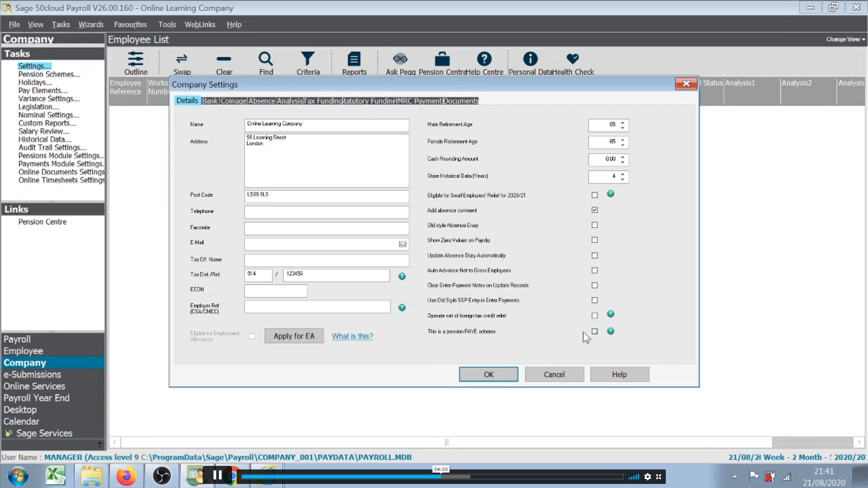Pause the video playback

tap(218, 475)
